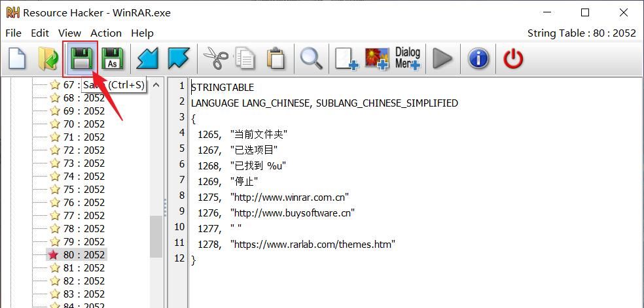
Task: Cut the selection with the scissors icon
Action: click(215, 59)
